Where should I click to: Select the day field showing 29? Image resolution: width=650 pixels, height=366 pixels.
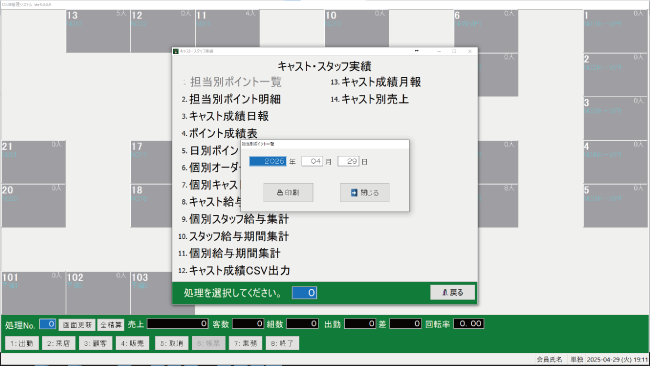coord(348,161)
